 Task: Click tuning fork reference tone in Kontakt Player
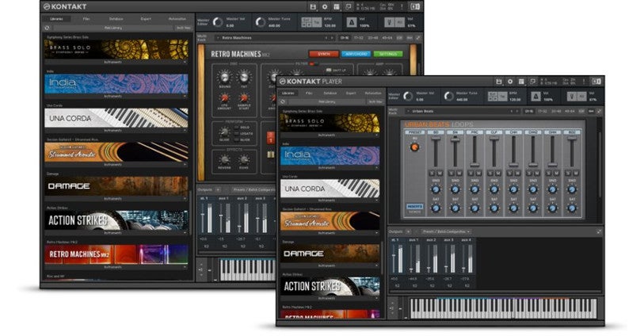(x=572, y=97)
